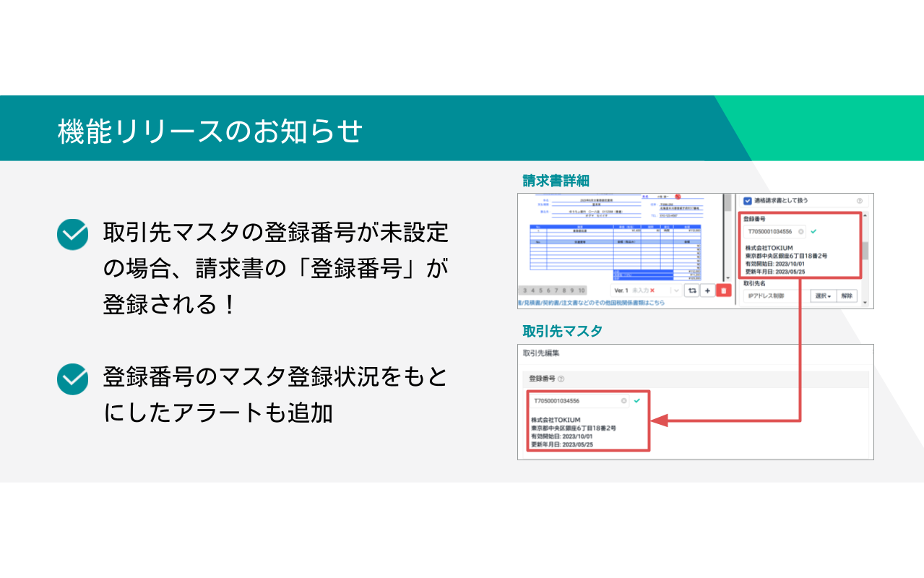Click the plus add-file button
This screenshot has height=578, width=924.
point(707,290)
